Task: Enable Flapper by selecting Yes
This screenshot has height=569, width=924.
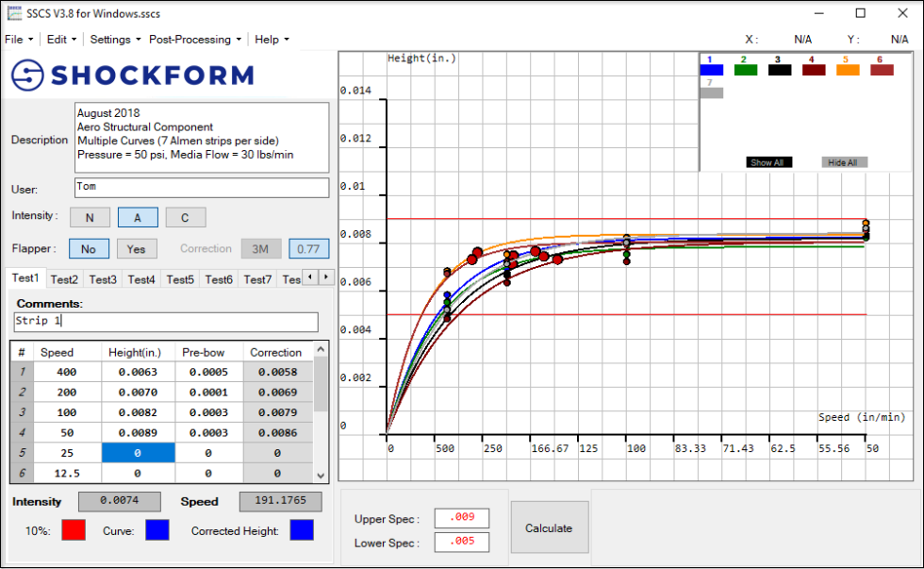Action: (136, 248)
